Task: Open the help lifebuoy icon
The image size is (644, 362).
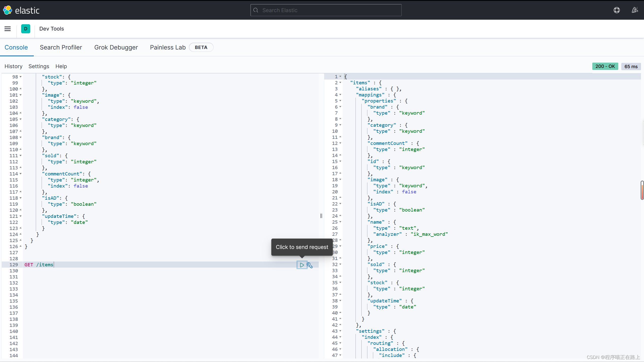Action: (617, 10)
